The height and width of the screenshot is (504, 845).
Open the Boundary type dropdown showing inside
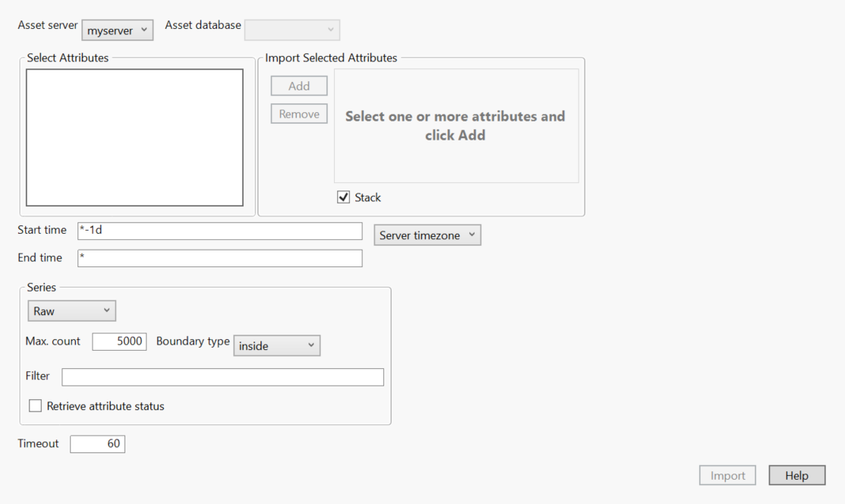[276, 345]
